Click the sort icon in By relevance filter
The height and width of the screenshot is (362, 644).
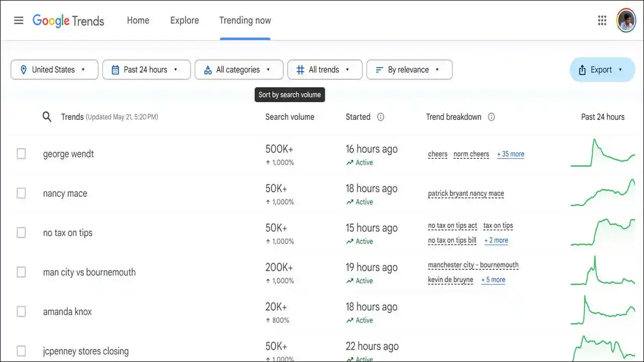[x=379, y=69]
